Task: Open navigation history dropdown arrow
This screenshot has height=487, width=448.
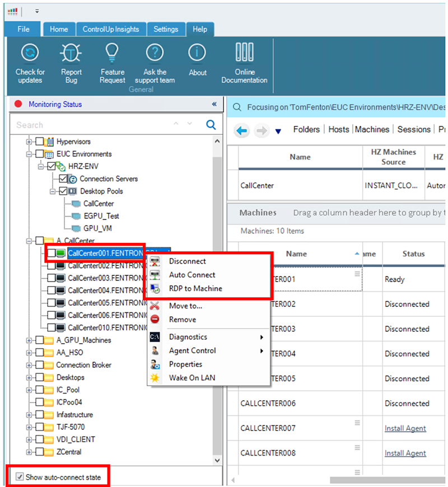Action: pyautogui.click(x=278, y=132)
